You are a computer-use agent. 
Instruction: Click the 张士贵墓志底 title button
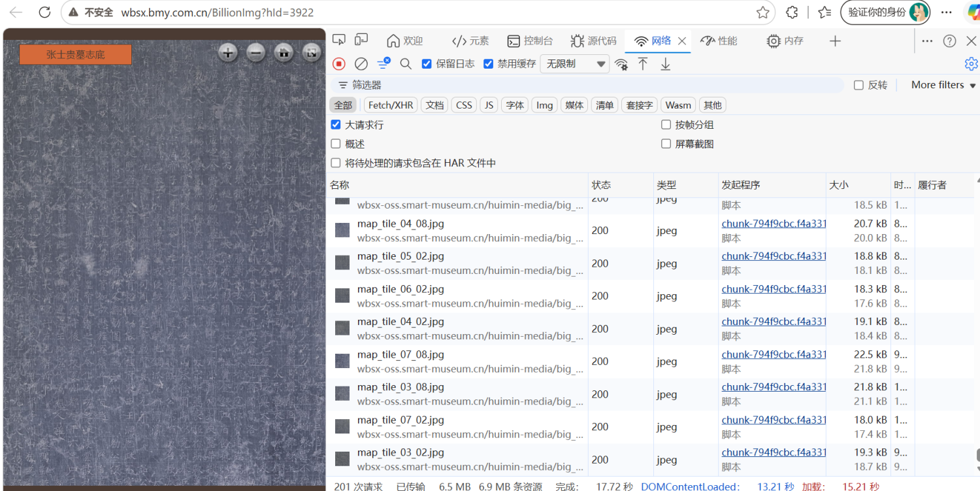coord(75,54)
